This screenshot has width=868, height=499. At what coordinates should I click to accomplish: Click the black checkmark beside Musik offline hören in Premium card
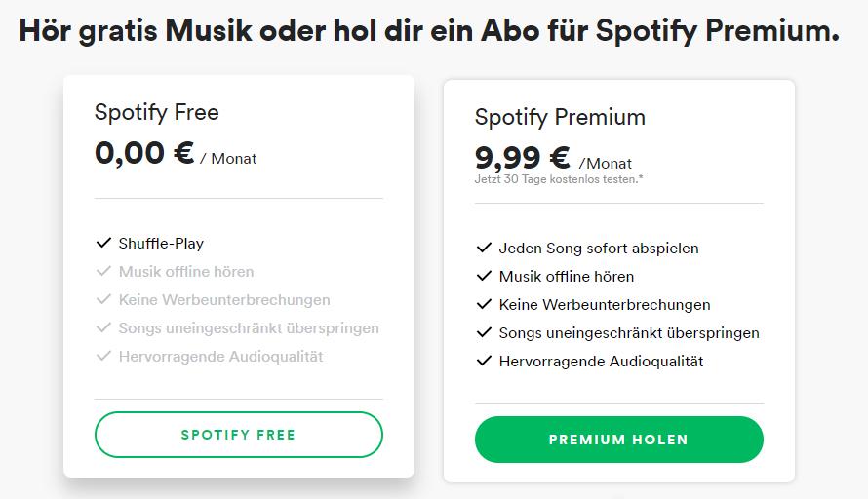pyautogui.click(x=484, y=276)
